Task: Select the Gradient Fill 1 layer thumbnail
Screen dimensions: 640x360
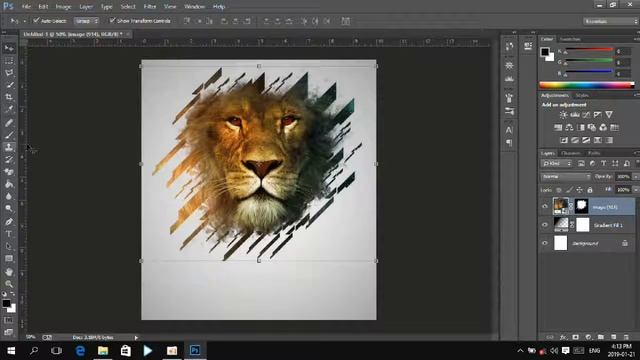Action: point(560,224)
